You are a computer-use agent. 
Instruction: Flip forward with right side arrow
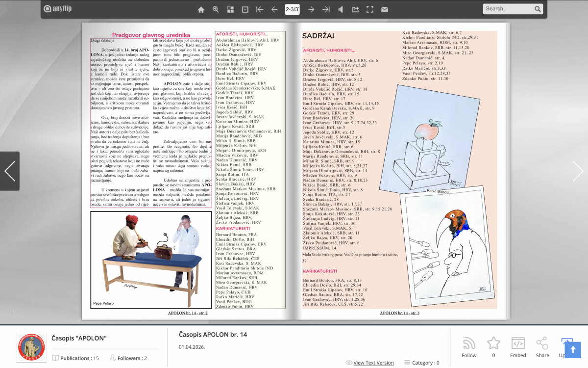pyautogui.click(x=578, y=171)
